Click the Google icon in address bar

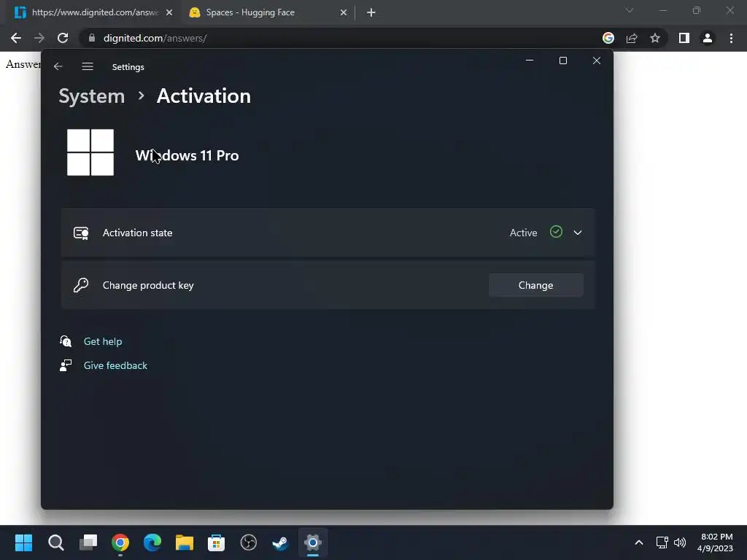[608, 38]
